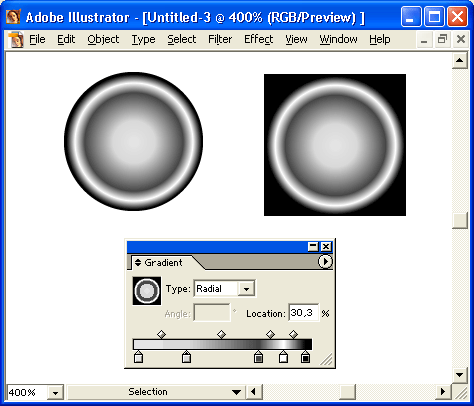The height and width of the screenshot is (406, 474).
Task: Select the second gradient color stop
Action: [186, 356]
